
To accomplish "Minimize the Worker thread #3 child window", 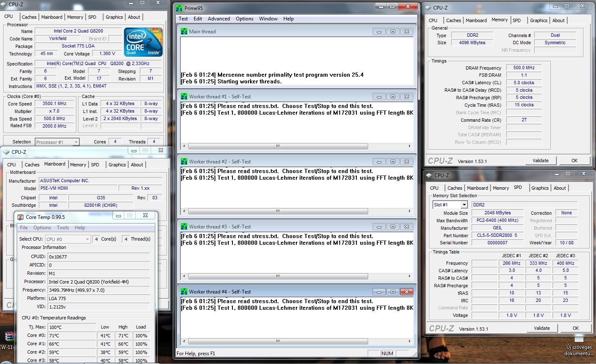I will (379, 227).
